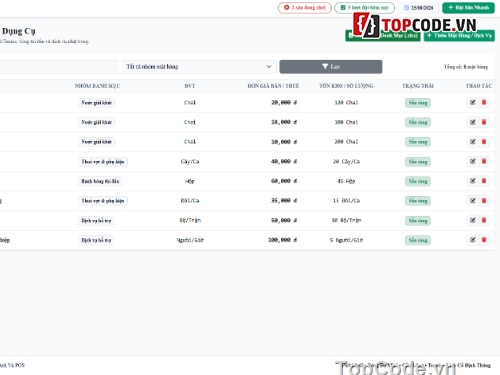Screen dimensions: 500x375
Task: Delete the item priced 20,000 đ
Action: pos(484,102)
